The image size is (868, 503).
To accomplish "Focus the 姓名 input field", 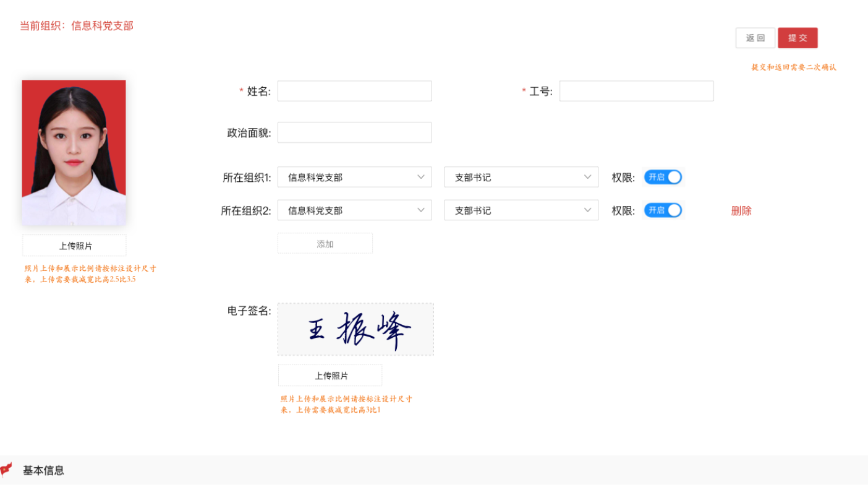I will click(354, 91).
